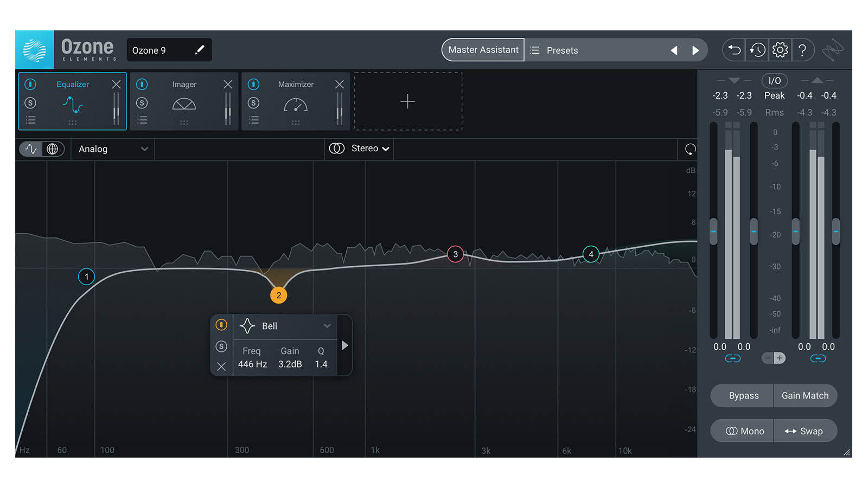Open the Maximizer module preset list icon

254,120
